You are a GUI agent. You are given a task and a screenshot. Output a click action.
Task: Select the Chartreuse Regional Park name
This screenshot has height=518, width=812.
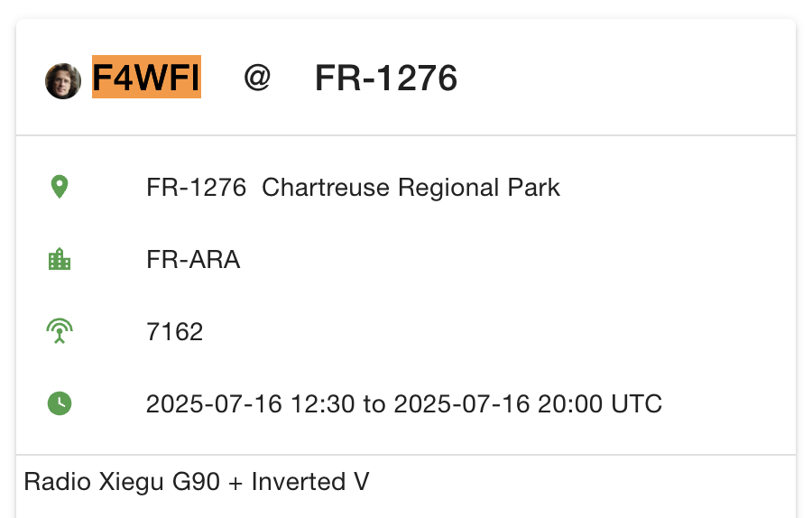411,188
